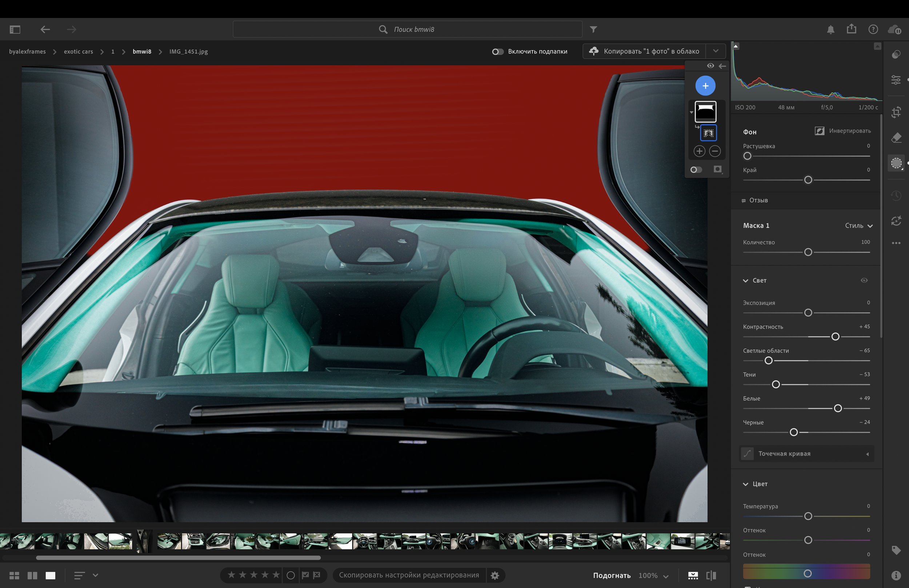This screenshot has height=588, width=909.
Task: Subtract from mask with minus circle
Action: click(x=714, y=151)
